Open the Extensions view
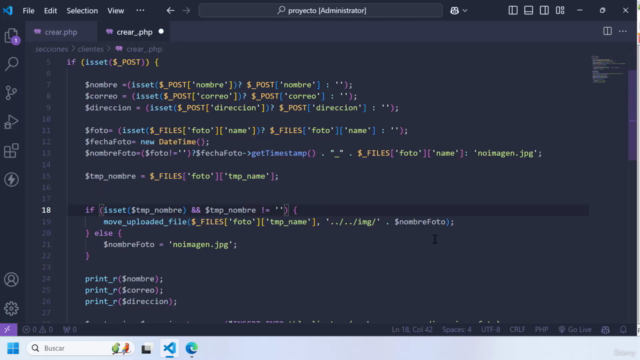 pyautogui.click(x=11, y=151)
